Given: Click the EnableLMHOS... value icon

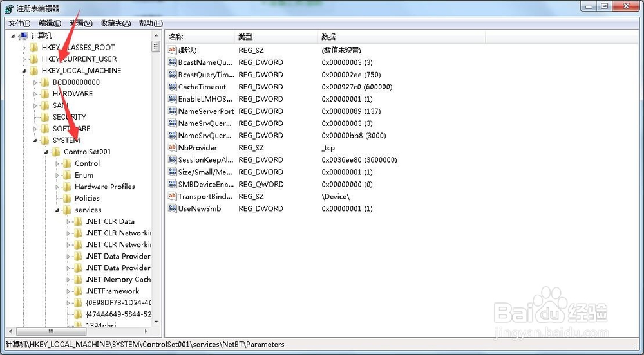Looking at the screenshot, I should click(173, 99).
